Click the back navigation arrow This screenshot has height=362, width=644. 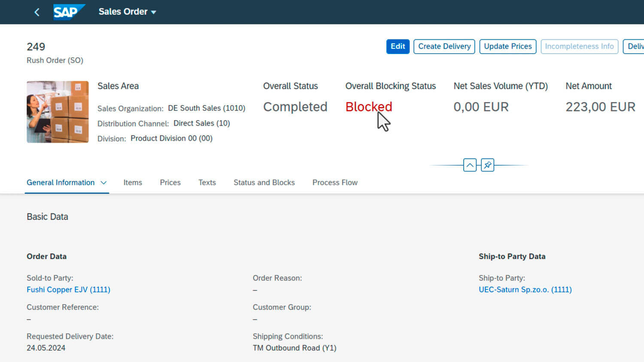pyautogui.click(x=37, y=12)
